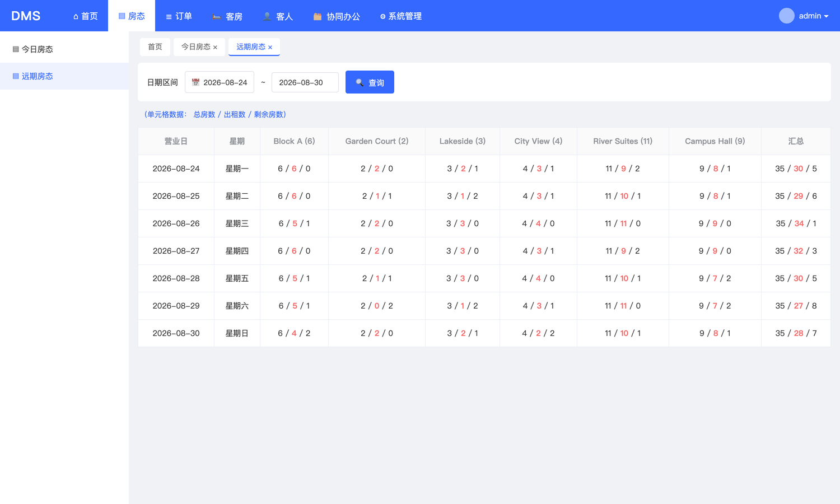
Task: Click Block A cell 6 / 4 / 2
Action: 294,333
